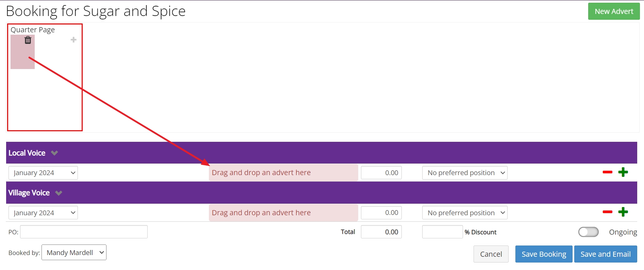Collapse the Local Voice section chevron
This screenshot has height=270, width=644.
coord(54,153)
